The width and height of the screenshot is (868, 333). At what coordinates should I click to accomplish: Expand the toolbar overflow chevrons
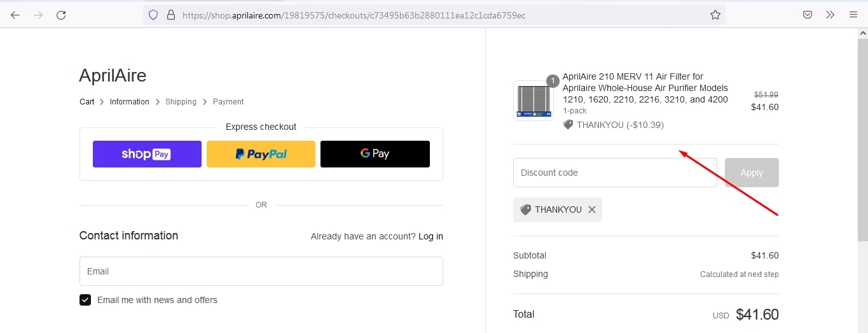pos(830,15)
